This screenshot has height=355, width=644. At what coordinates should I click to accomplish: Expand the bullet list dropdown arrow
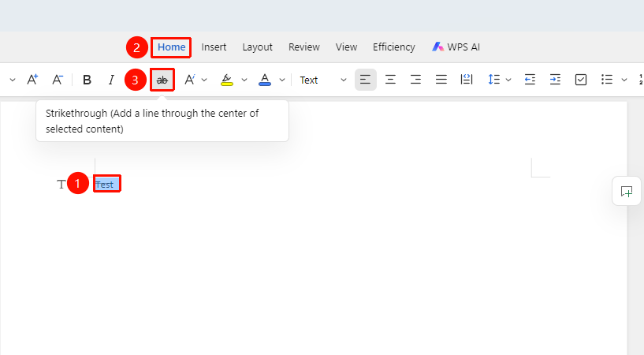pyautogui.click(x=624, y=80)
